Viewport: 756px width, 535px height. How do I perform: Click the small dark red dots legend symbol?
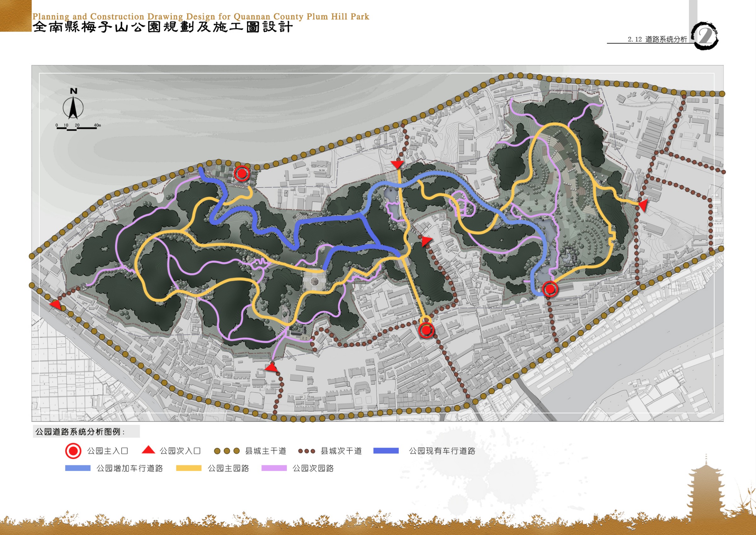306,451
